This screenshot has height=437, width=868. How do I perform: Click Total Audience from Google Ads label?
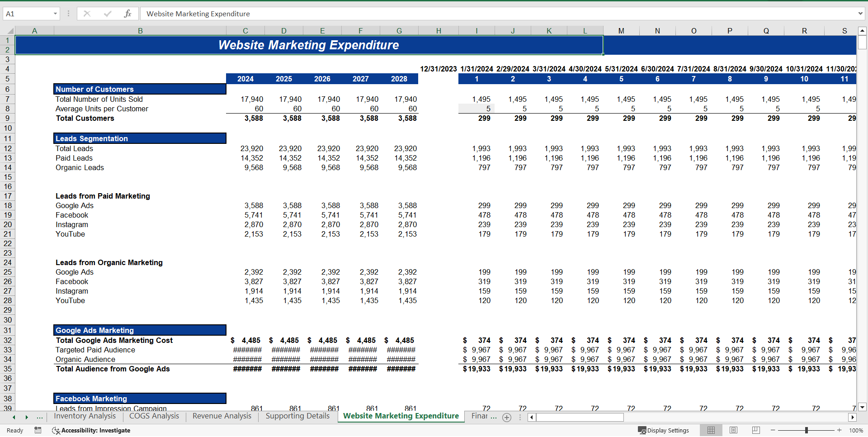click(113, 369)
